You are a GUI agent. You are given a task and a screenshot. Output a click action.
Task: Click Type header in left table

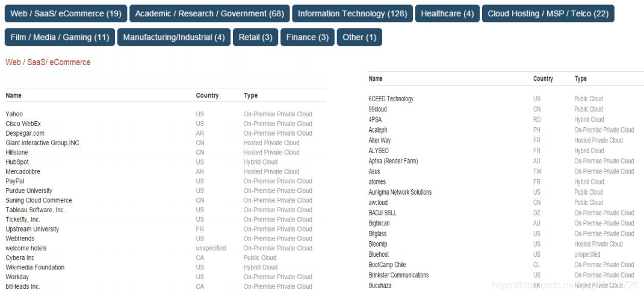pyautogui.click(x=250, y=95)
